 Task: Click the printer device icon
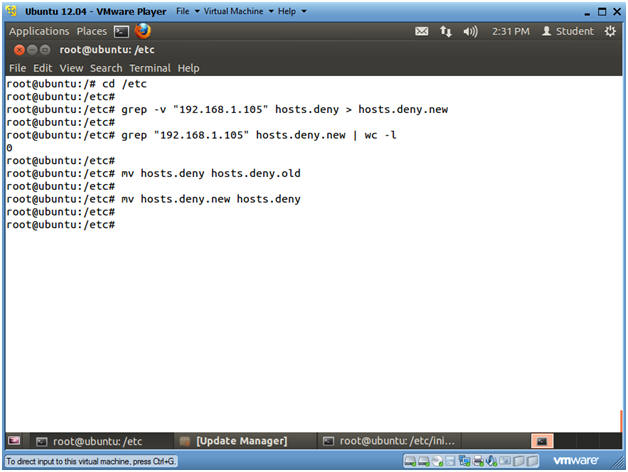tap(478, 461)
